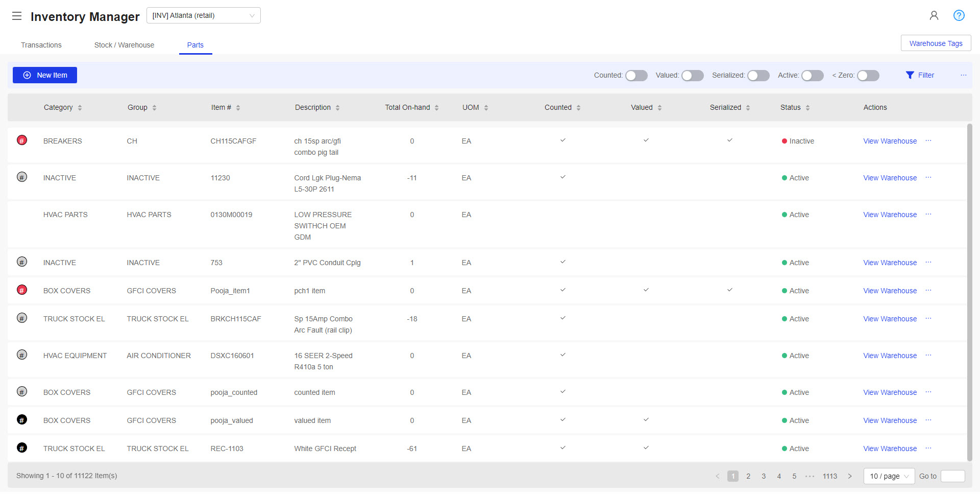This screenshot has height=495, width=980.
Task: Open more actions for DSXC160601 row
Action: [x=928, y=355]
